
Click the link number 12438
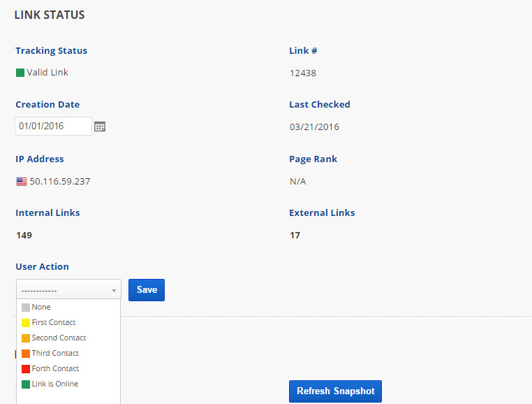[x=303, y=73]
